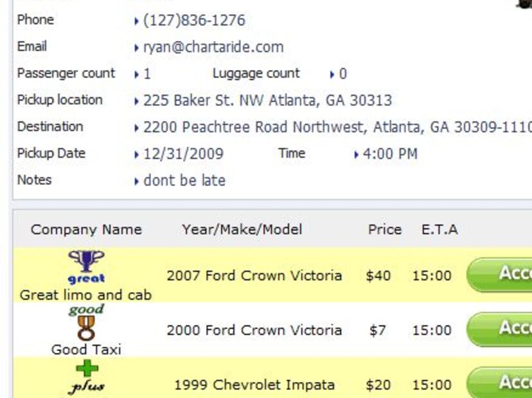532x398 pixels.
Task: Click the arrow marker beside Luggage count value
Action: (332, 74)
